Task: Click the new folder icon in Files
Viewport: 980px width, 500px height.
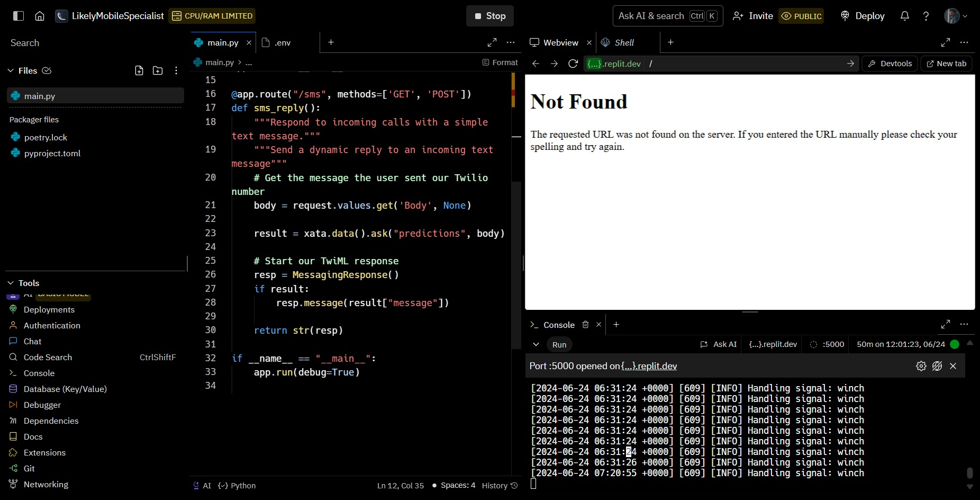Action: click(x=158, y=70)
